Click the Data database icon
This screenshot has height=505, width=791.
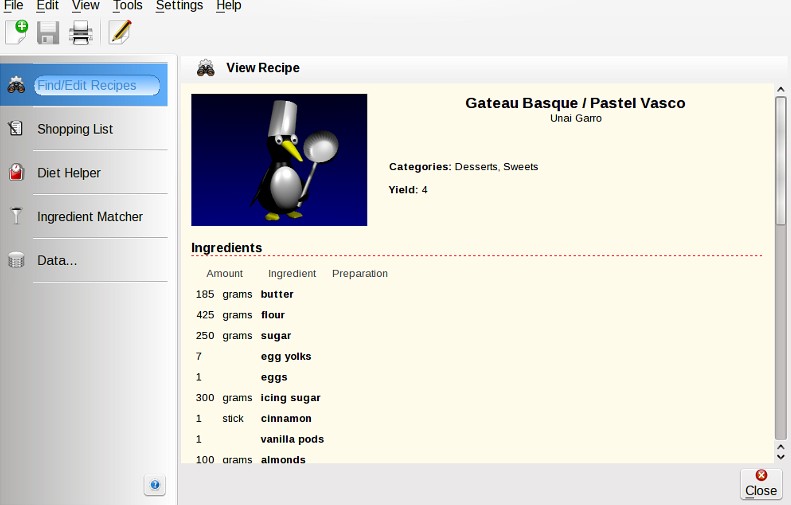(16, 260)
